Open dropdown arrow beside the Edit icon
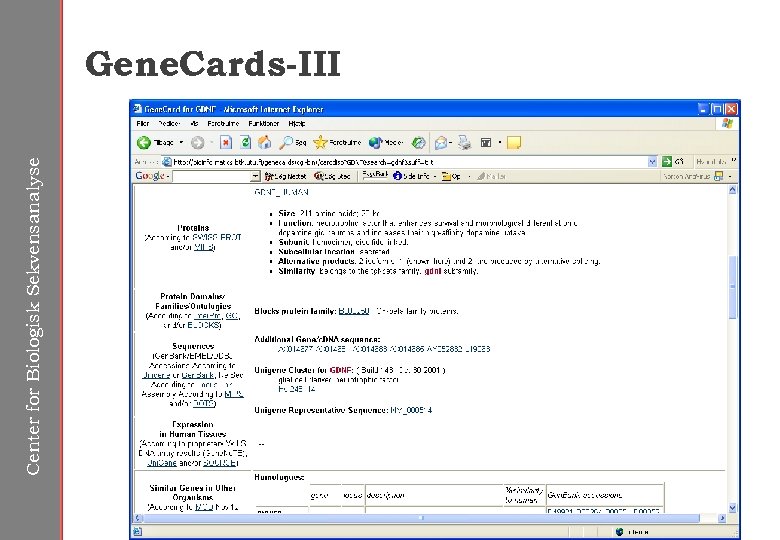Screen dimensions: 780x540 click(x=499, y=143)
